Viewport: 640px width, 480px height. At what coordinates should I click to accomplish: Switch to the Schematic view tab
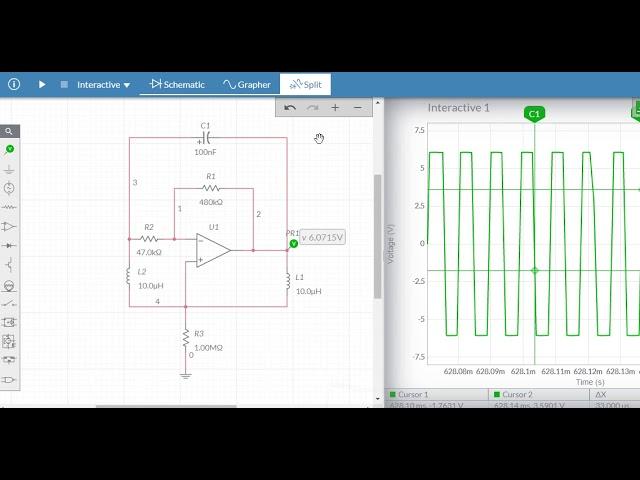click(x=177, y=84)
